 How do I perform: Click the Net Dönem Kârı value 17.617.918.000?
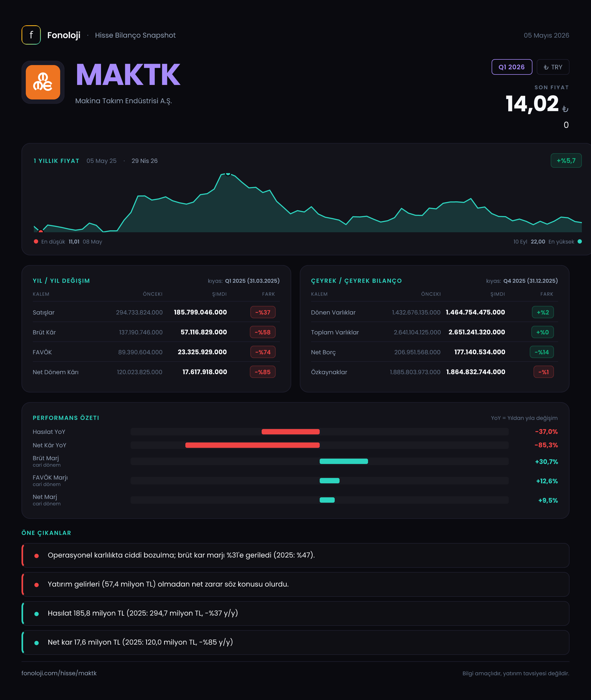(x=205, y=372)
